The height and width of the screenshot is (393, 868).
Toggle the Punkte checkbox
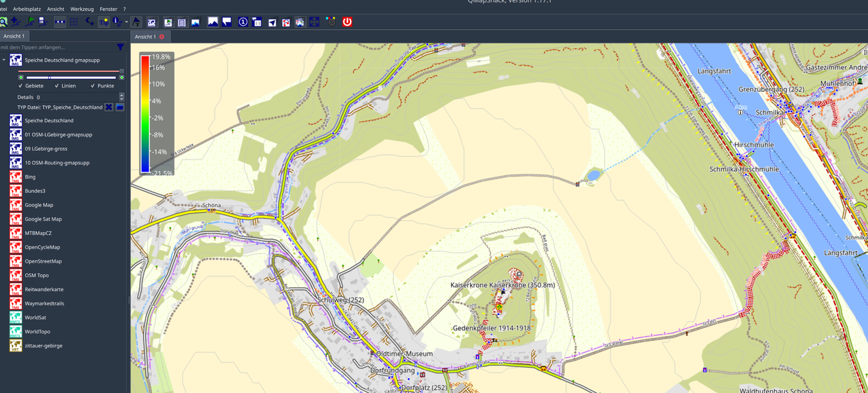102,86
